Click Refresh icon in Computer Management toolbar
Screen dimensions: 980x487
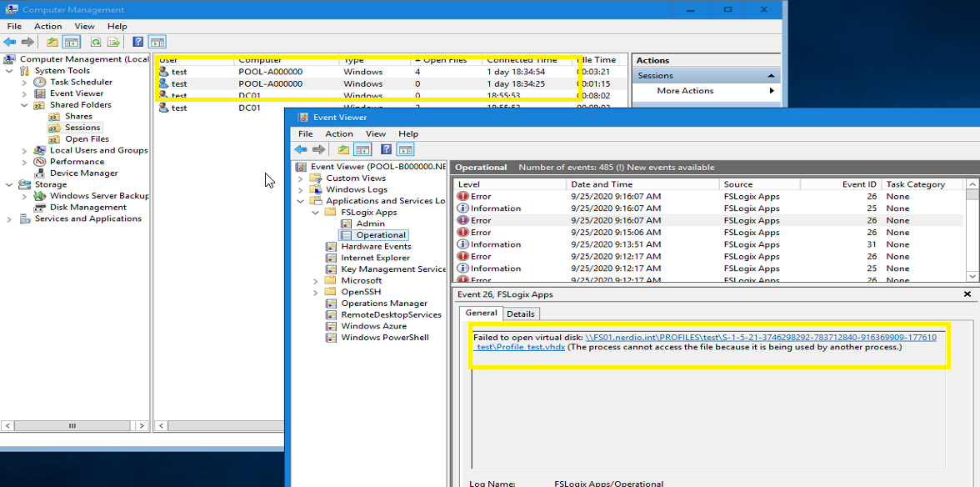tap(96, 43)
